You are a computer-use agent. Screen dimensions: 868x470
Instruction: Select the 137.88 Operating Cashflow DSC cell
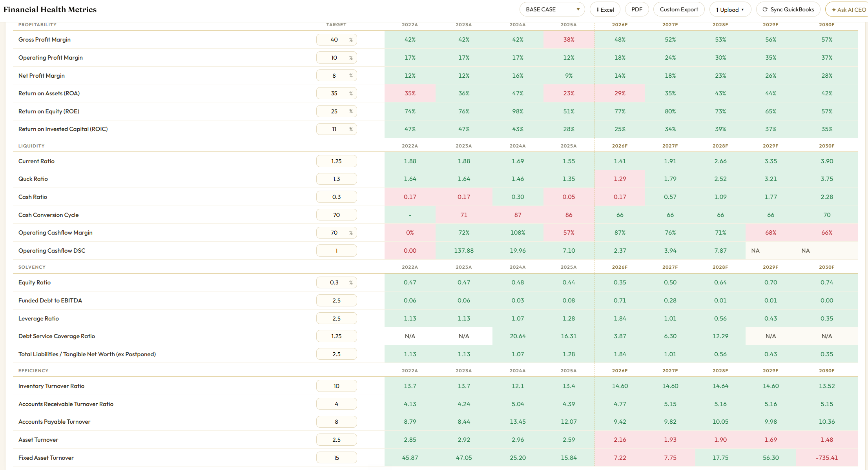pos(464,251)
